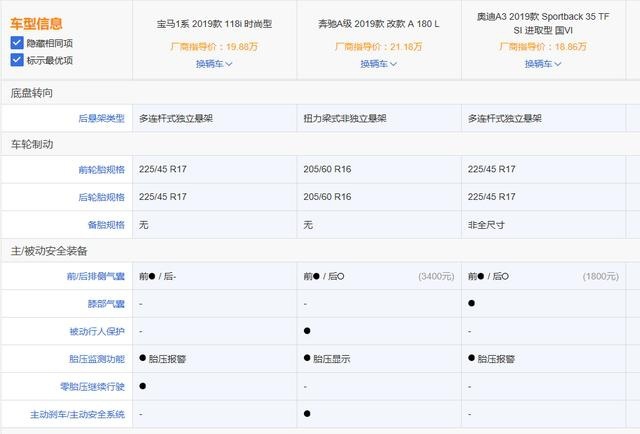Click the 零胎压继续行驶 dot for 宝马1系

(x=142, y=386)
